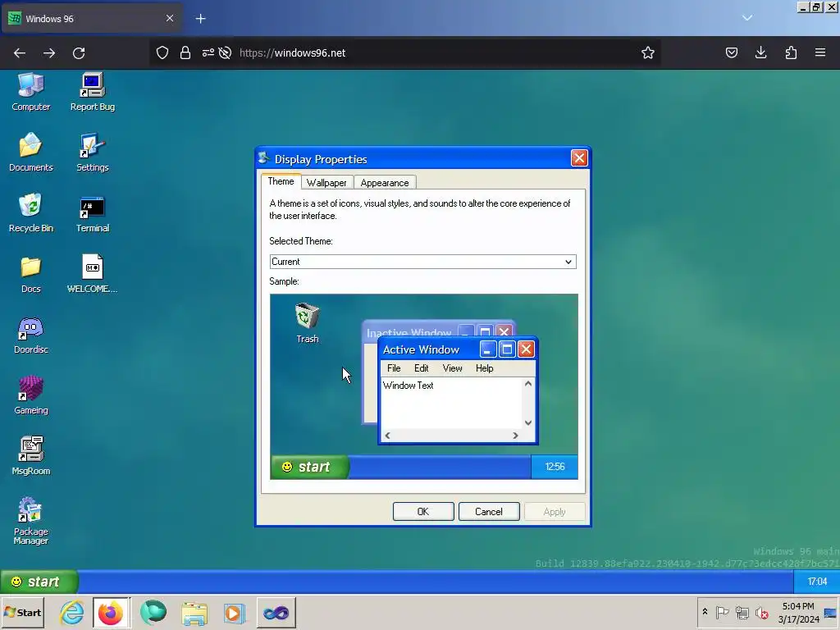Click Edit menu in sample Active Window
The width and height of the screenshot is (840, 630).
(421, 368)
